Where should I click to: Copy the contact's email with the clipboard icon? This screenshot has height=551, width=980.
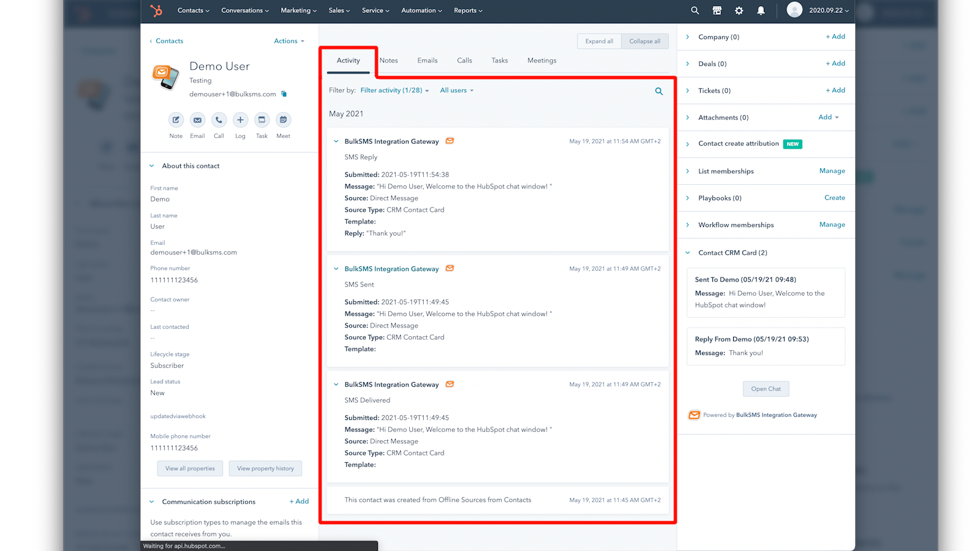tap(284, 94)
